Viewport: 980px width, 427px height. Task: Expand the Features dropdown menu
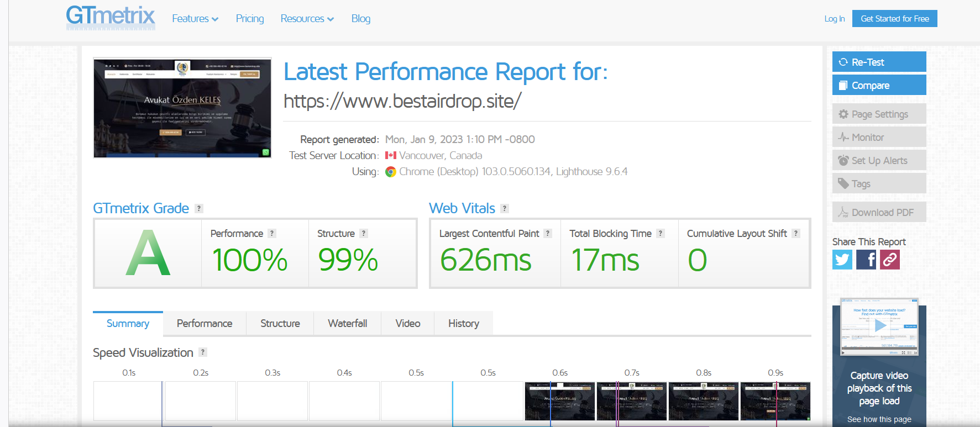195,19
